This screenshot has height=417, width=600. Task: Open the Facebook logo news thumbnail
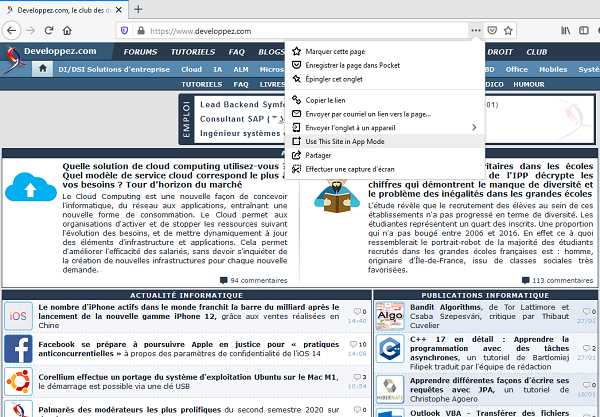pyautogui.click(x=18, y=349)
